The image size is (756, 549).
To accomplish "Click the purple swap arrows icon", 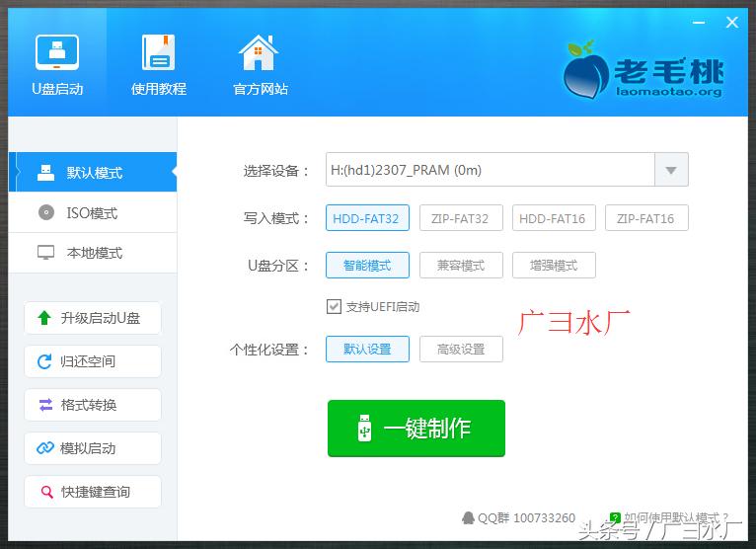I will click(45, 405).
